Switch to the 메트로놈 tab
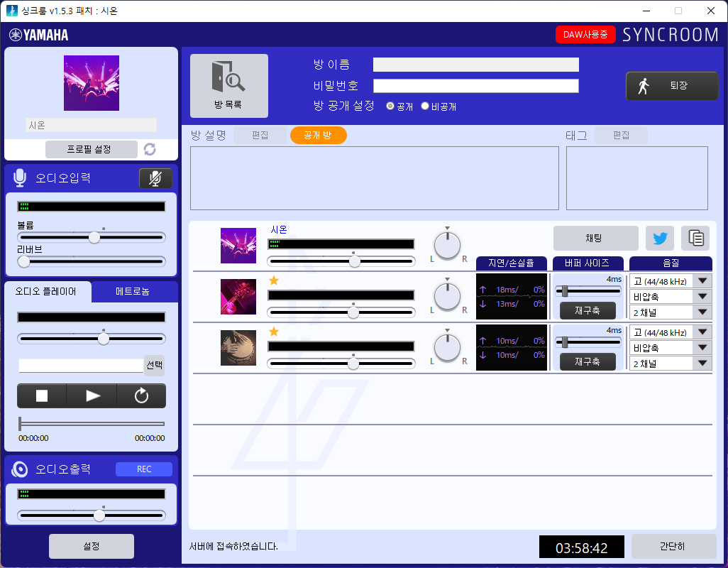Image resolution: width=728 pixels, height=568 pixels. pyautogui.click(x=134, y=291)
